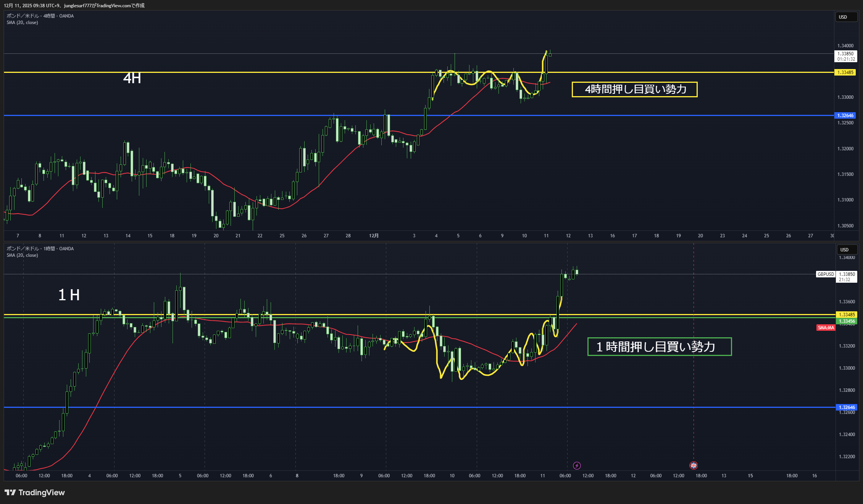Click the green 1.33456 price label
Screen dimensions: 863x504
[846, 321]
